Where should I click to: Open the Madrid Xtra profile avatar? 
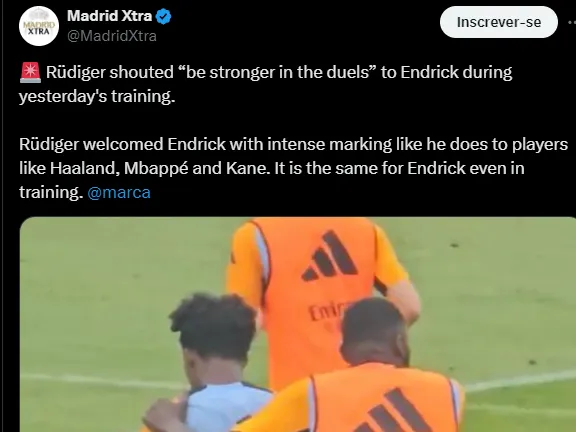coord(39,26)
